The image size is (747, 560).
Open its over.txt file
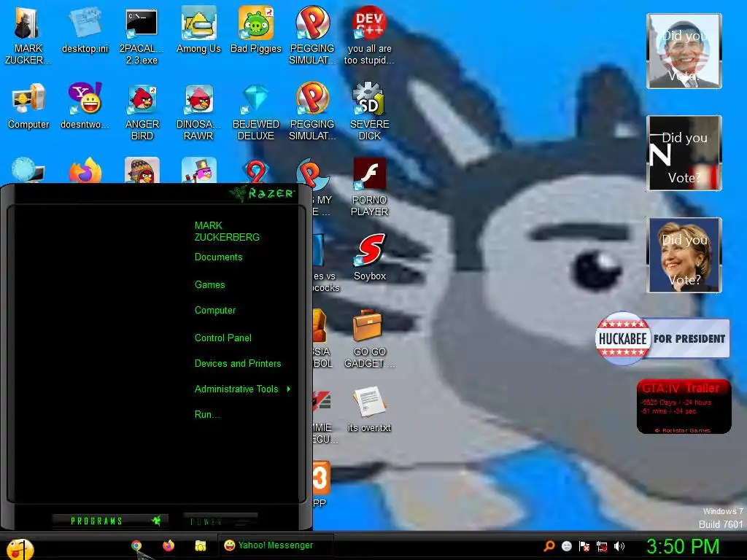pyautogui.click(x=369, y=410)
